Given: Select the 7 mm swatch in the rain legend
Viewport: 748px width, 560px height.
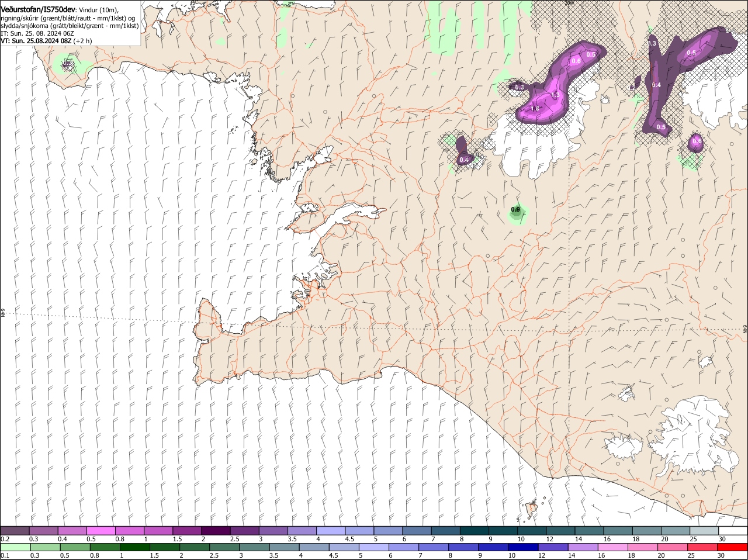Looking at the screenshot, I should coord(432,547).
